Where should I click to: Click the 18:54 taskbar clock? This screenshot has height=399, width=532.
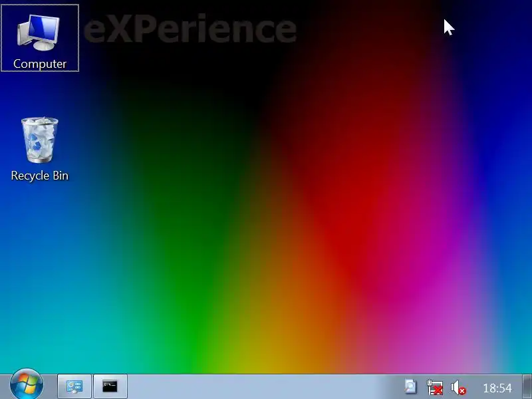pyautogui.click(x=497, y=388)
